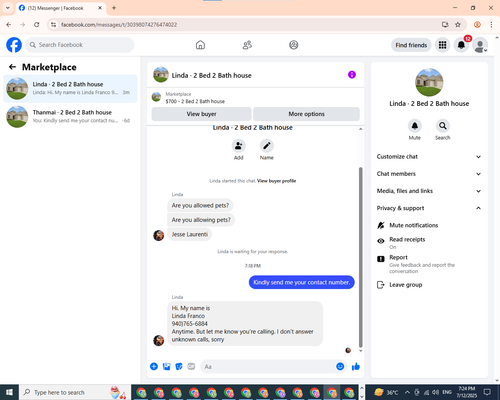500x400 pixels.
Task: Open the browser tab list dropdown
Action: point(8,8)
